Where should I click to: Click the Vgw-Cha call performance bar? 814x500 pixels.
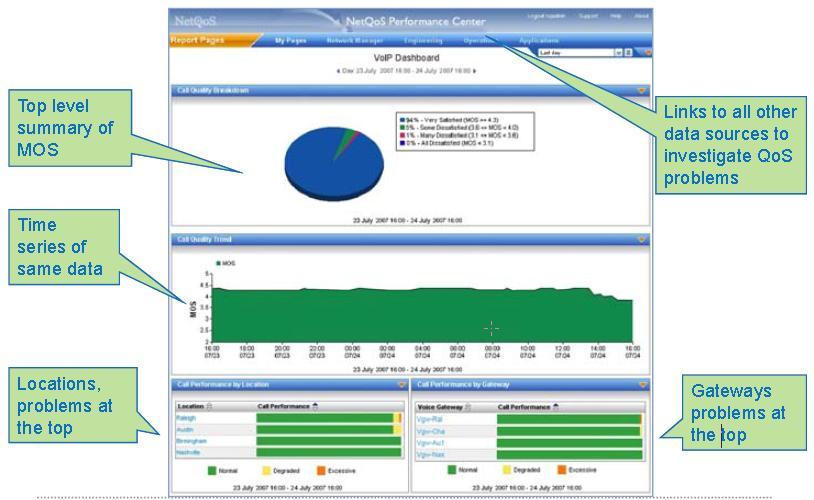tap(569, 431)
